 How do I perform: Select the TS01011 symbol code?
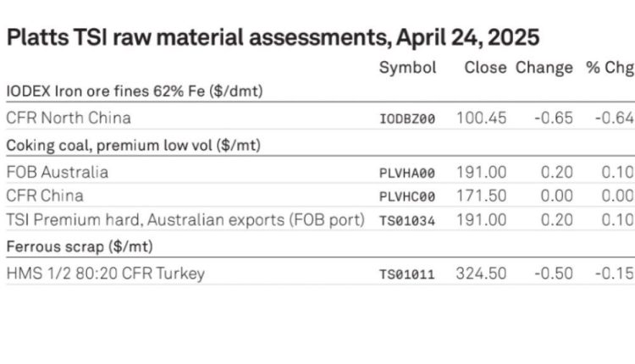(407, 274)
